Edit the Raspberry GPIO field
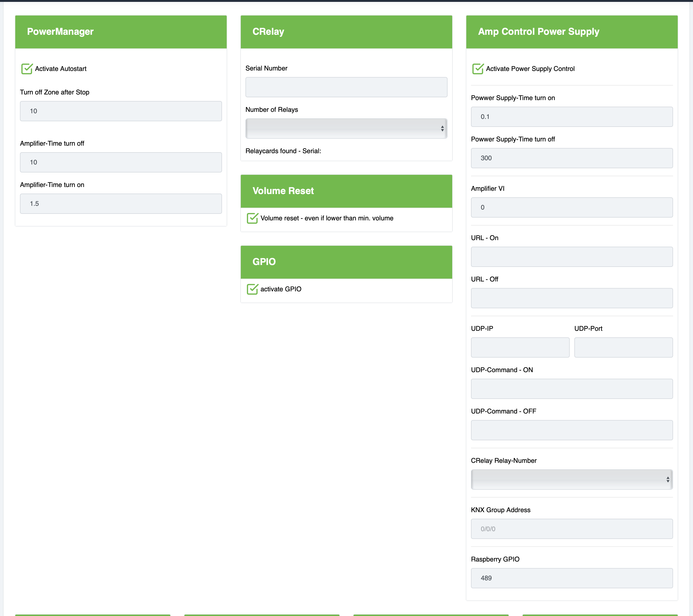693x616 pixels. (571, 578)
